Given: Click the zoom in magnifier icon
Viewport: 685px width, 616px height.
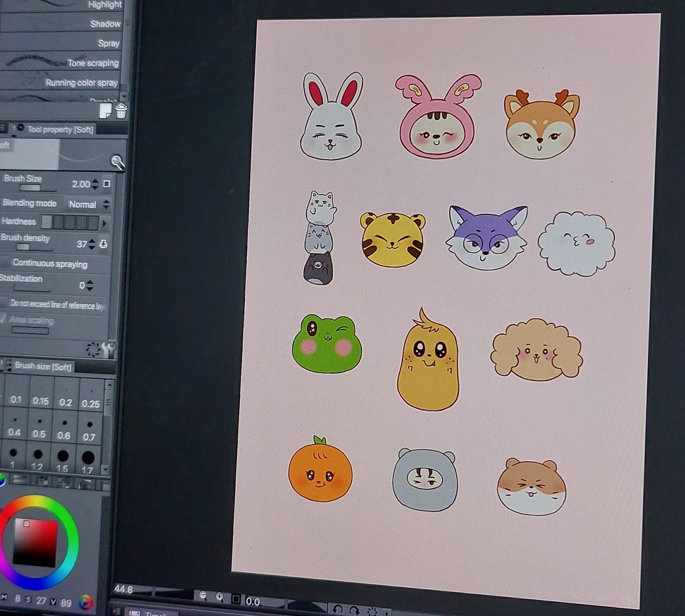Looking at the screenshot, I should pyautogui.click(x=220, y=597).
